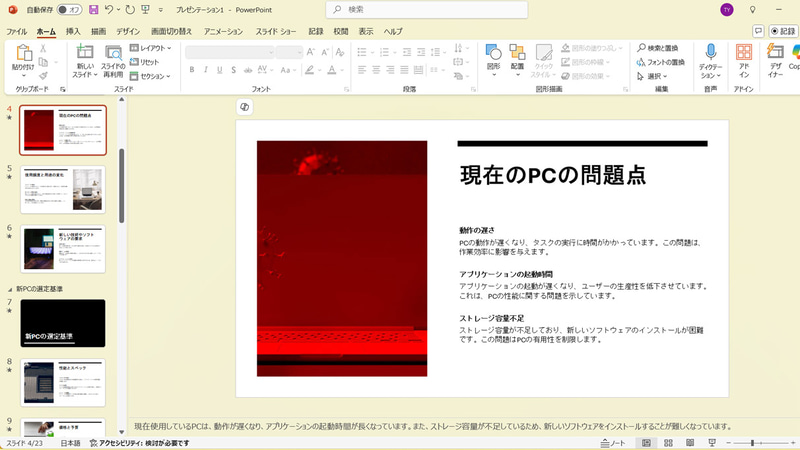Select slide 5 thumbnail
Image resolution: width=800 pixels, height=450 pixels.
pyautogui.click(x=63, y=189)
